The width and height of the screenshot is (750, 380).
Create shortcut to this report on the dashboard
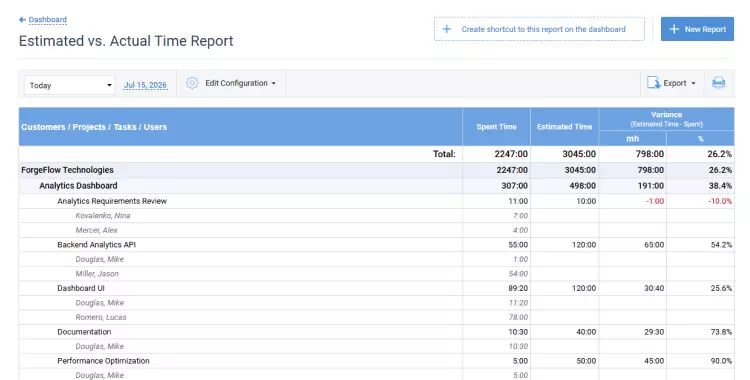[539, 29]
